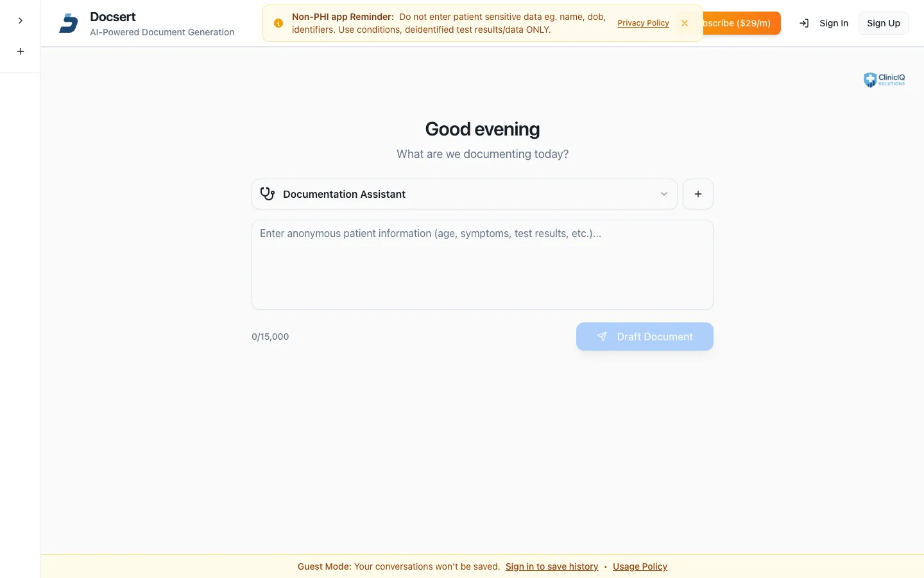Click the Subscribe ($29/m) button

(742, 23)
